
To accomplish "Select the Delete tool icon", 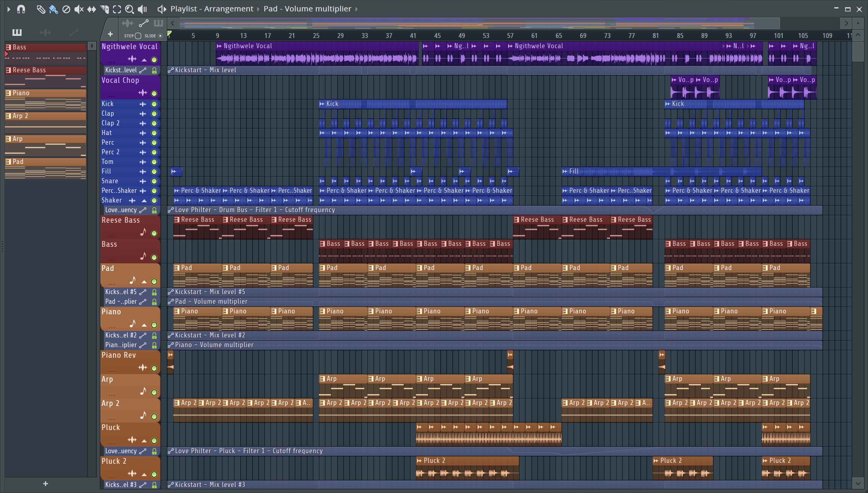I will (66, 9).
